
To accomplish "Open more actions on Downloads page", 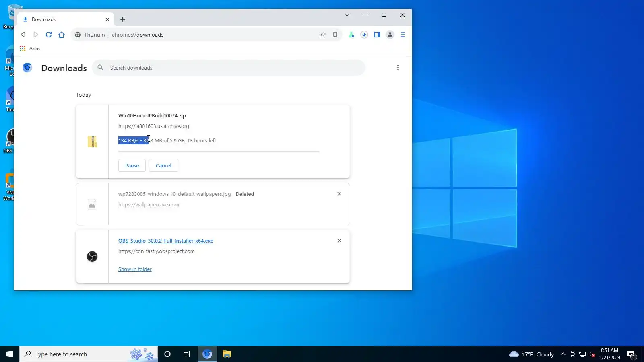I will tap(398, 68).
